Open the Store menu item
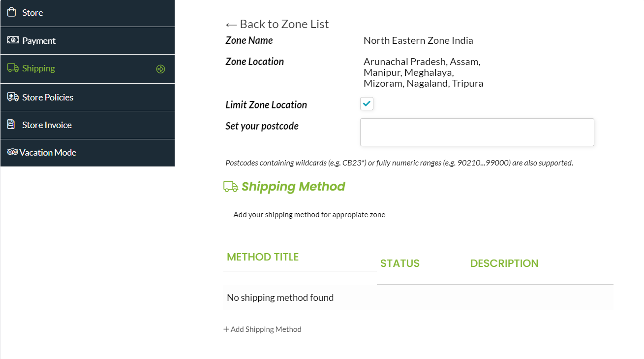The width and height of the screenshot is (644, 359). click(x=32, y=13)
